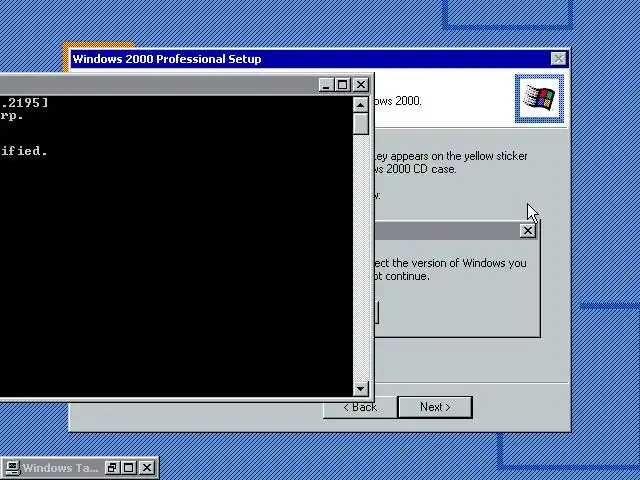Click the Windows flag logo in Setup
The width and height of the screenshot is (640, 480).
(539, 98)
